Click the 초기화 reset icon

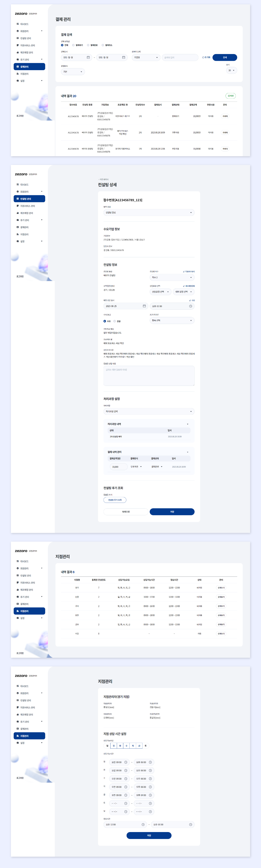203,58
